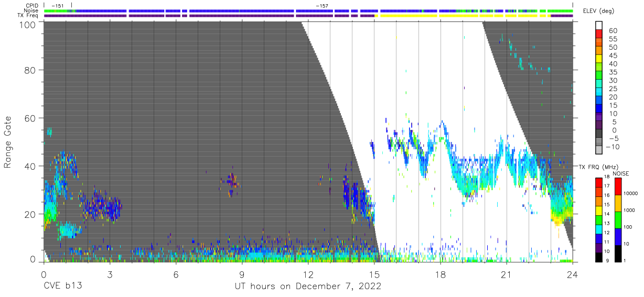Screen dimensions: 644x297
Task: Click the elevation label '55'
Action: (613, 39)
